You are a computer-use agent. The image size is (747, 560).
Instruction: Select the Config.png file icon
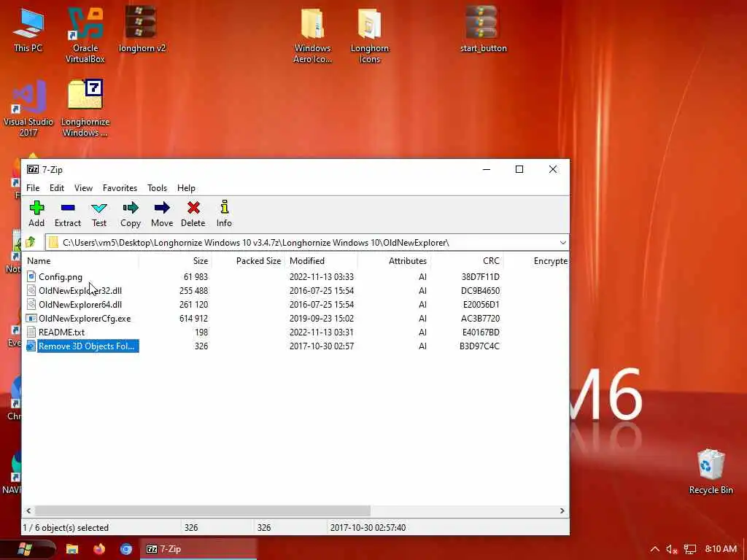pos(31,276)
